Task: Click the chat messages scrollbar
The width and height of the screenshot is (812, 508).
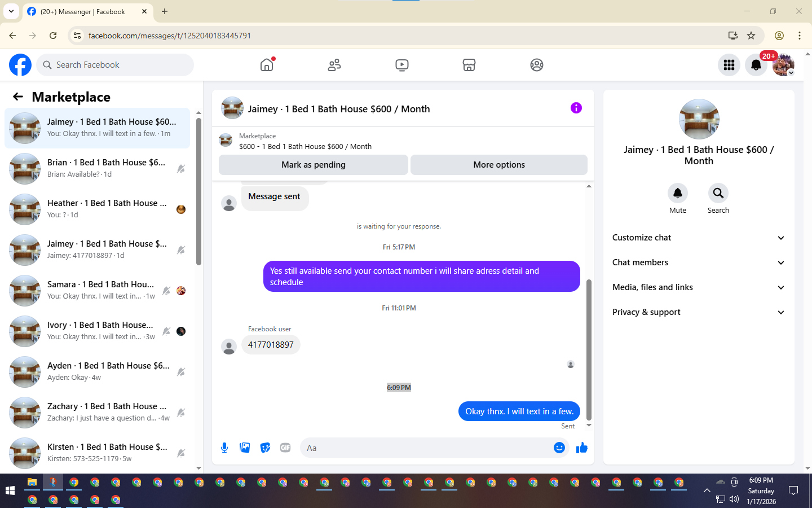Action: (x=589, y=350)
